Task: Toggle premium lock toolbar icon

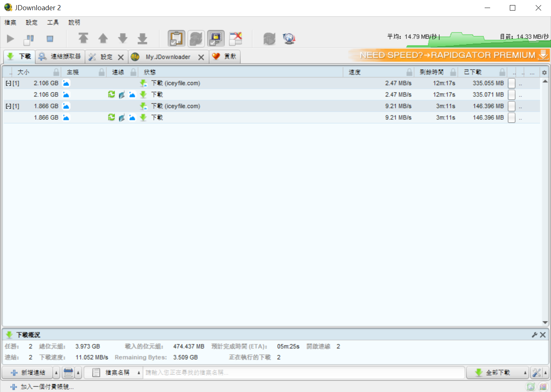Action: click(x=216, y=39)
